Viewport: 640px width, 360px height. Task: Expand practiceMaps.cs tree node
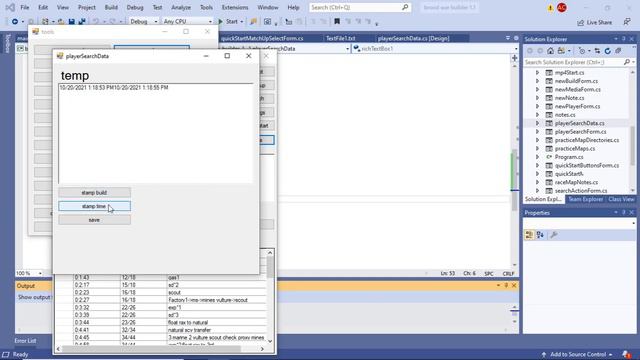click(538, 149)
